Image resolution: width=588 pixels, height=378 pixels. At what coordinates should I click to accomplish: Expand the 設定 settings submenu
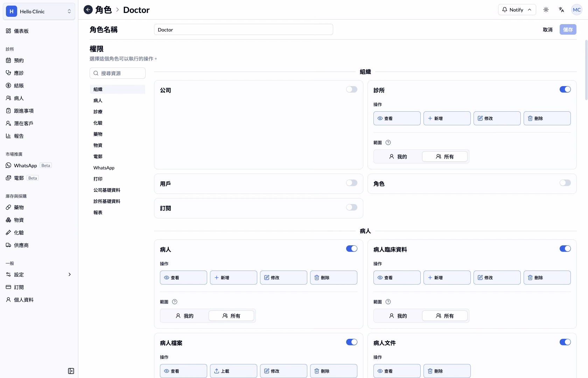[x=39, y=275]
